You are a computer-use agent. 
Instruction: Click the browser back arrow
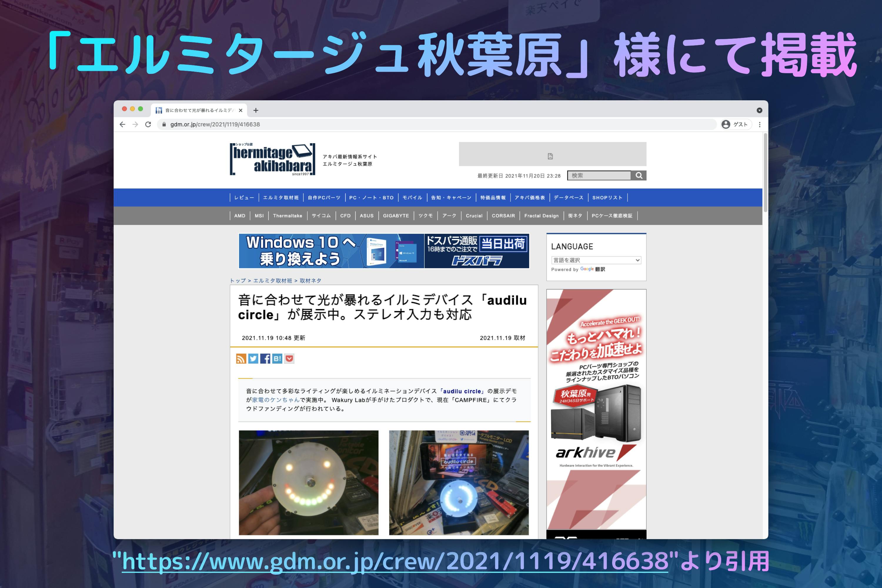click(122, 124)
